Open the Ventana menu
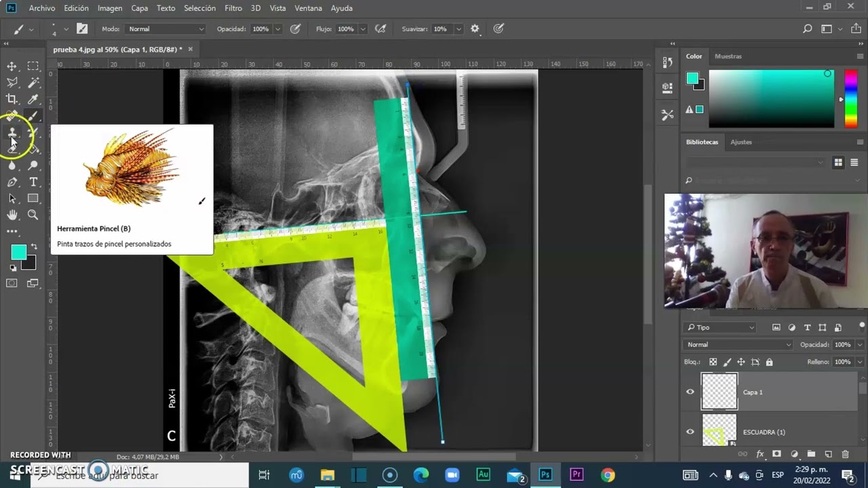Screen dimensions: 868x488 [x=308, y=8]
